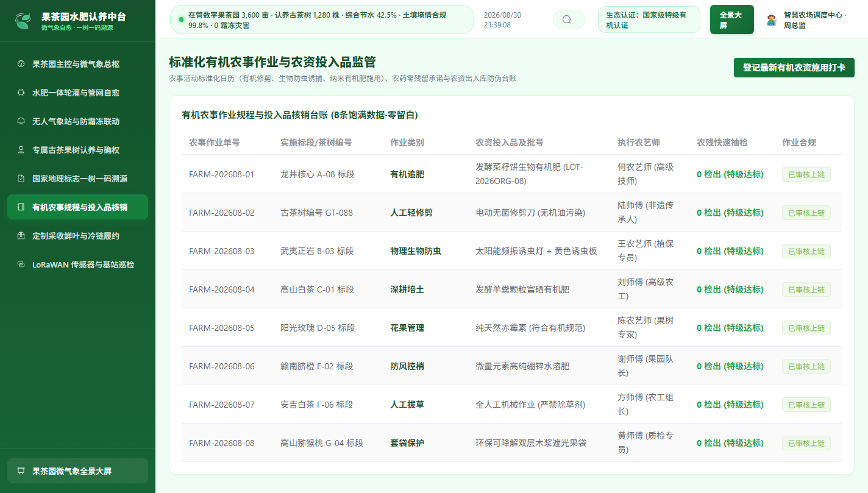Click 已审核上链 tag for FARM-202608-02

[x=806, y=213]
